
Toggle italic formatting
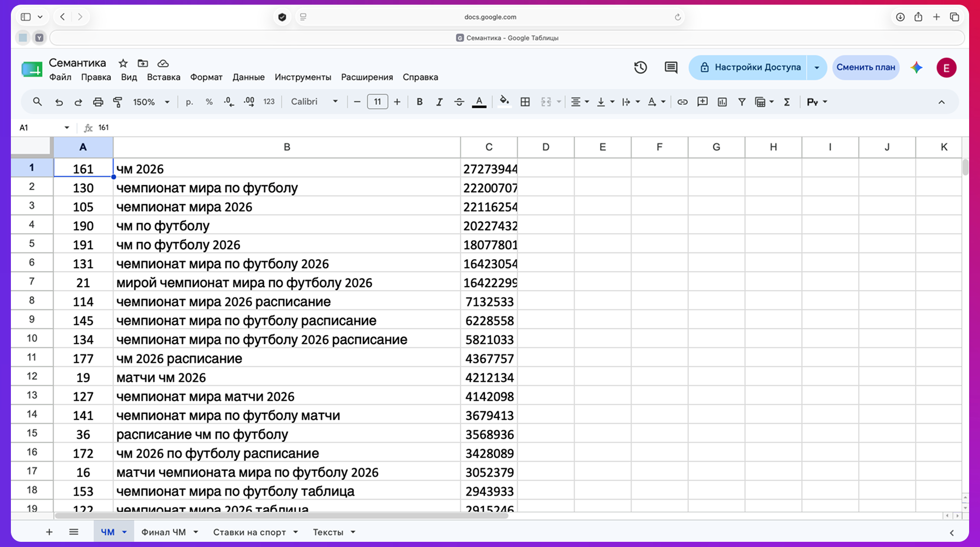click(439, 102)
